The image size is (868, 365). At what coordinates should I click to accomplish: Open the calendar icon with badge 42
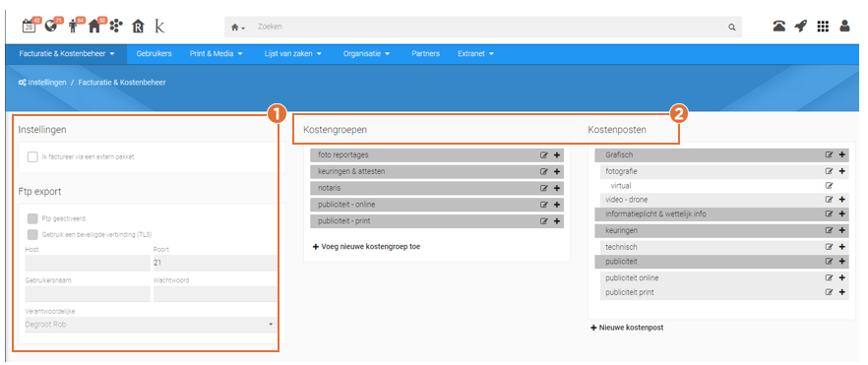pyautogui.click(x=29, y=26)
